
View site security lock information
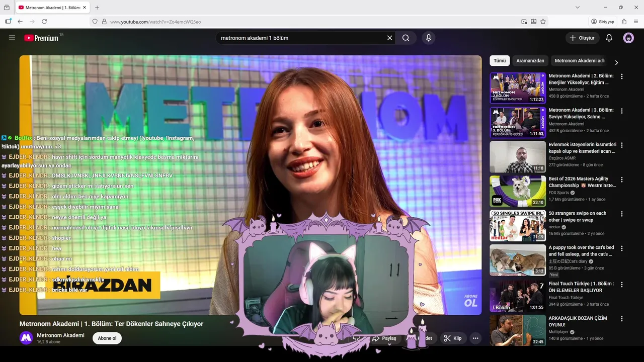[104, 22]
